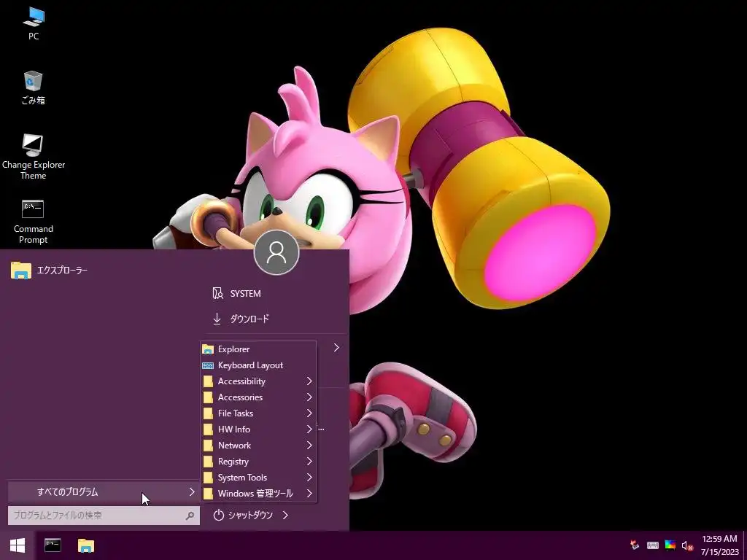Open the File Tasks programs folder
This screenshot has width=747, height=560.
coord(258,413)
